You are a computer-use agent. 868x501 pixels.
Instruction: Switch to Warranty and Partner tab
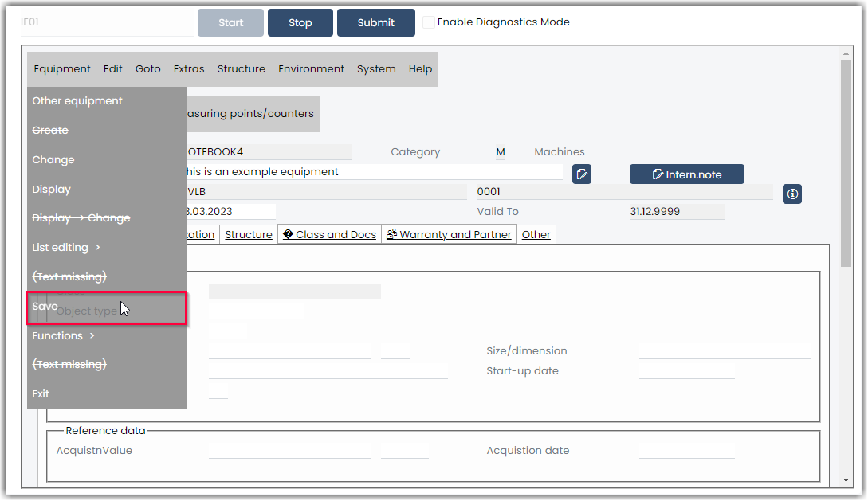(449, 234)
